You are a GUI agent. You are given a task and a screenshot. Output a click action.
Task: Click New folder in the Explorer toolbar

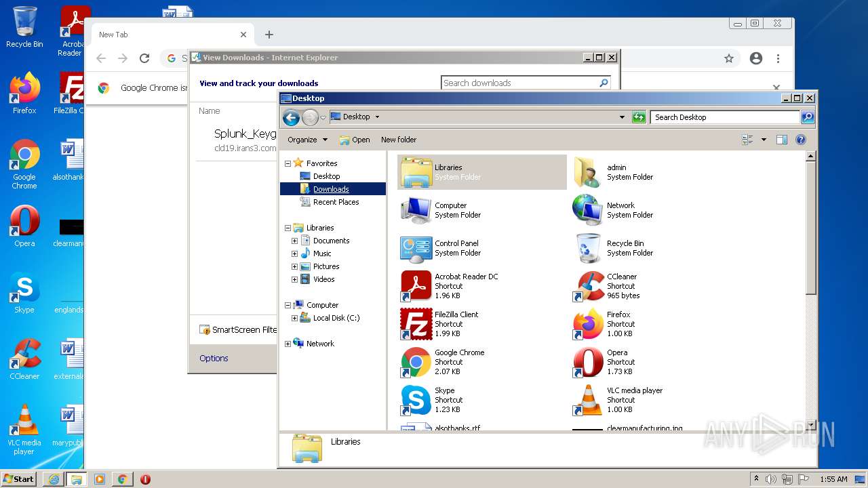tap(399, 140)
